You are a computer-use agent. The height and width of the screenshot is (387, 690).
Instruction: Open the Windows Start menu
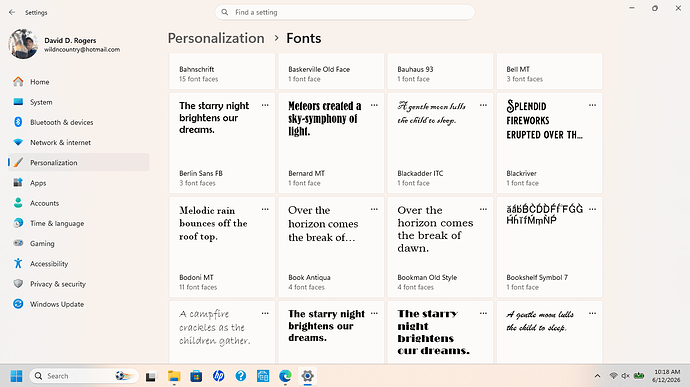tap(16, 376)
